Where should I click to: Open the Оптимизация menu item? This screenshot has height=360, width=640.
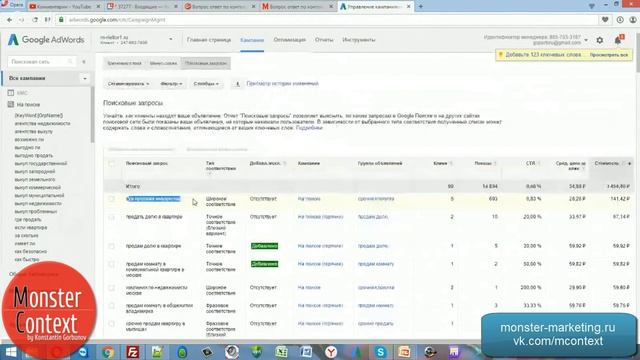tap(289, 40)
